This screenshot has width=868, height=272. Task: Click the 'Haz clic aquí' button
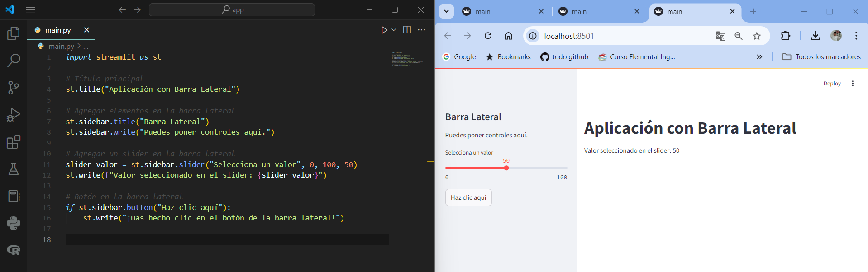468,197
